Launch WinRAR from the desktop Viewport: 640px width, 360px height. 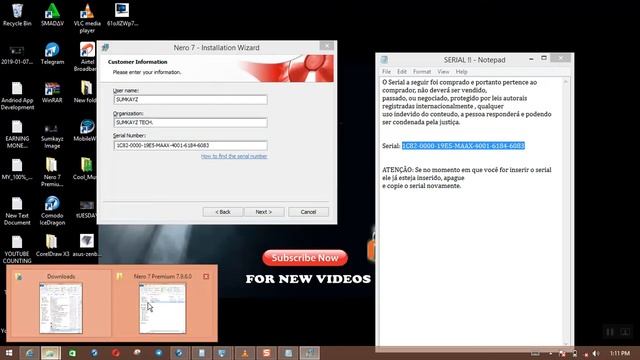tap(52, 92)
